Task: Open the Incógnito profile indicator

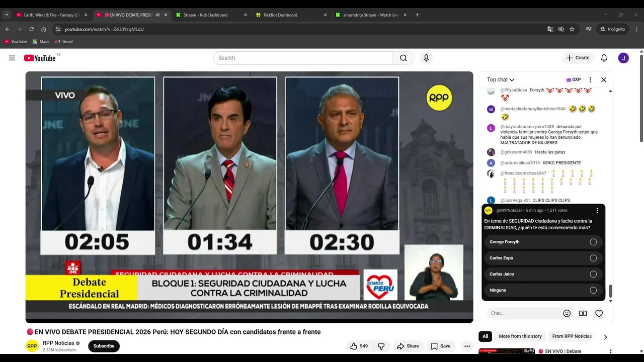Action: (x=612, y=29)
